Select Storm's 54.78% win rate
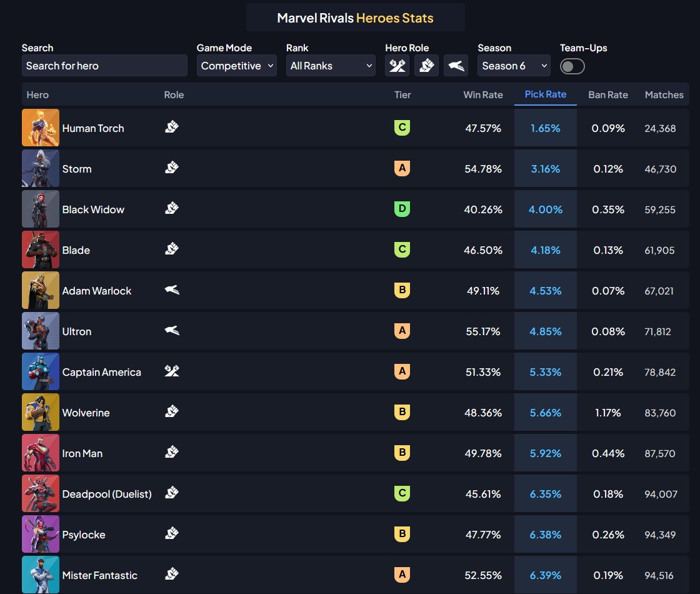This screenshot has width=700, height=594. point(483,169)
